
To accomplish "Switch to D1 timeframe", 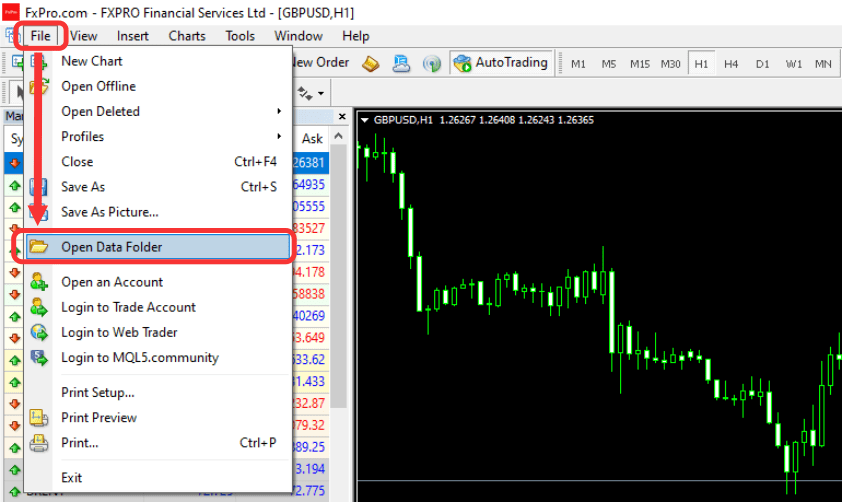I will click(x=763, y=64).
